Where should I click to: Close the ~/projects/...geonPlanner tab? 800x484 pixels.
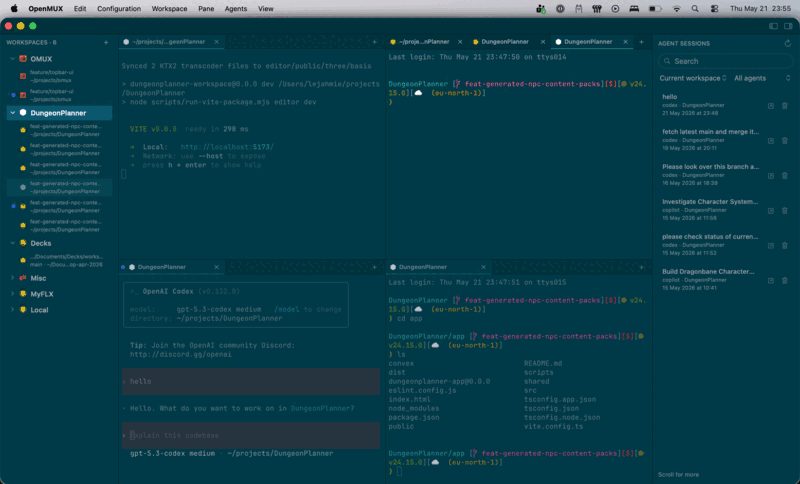pyautogui.click(x=216, y=42)
